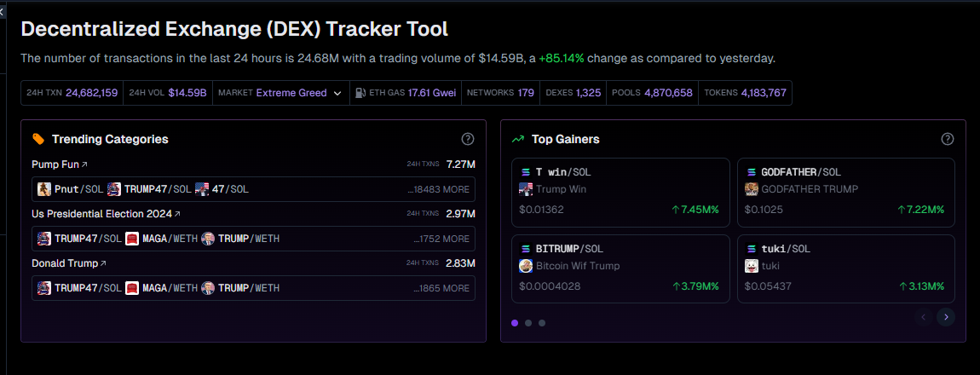The height and width of the screenshot is (375, 980).
Task: Click the +85.14% change text
Action: tap(562, 58)
